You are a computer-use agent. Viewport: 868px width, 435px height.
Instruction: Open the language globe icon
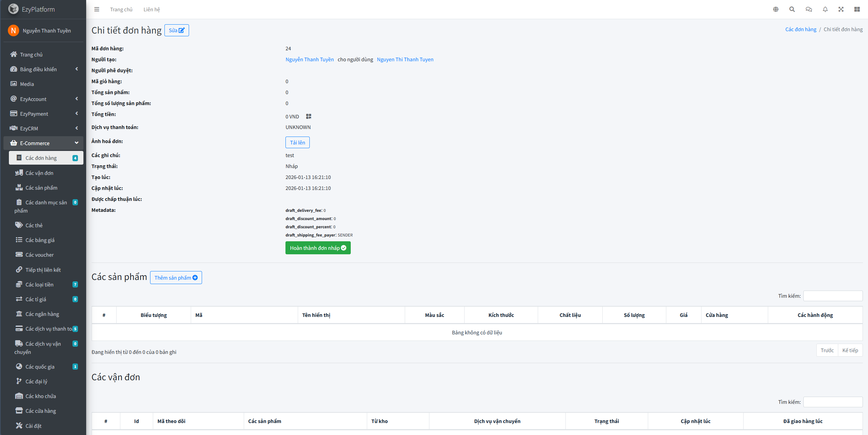click(x=776, y=9)
